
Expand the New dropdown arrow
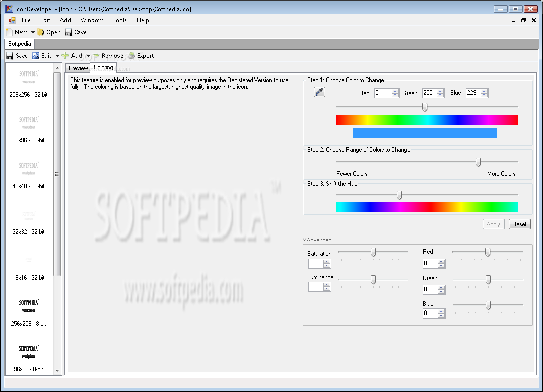(33, 32)
